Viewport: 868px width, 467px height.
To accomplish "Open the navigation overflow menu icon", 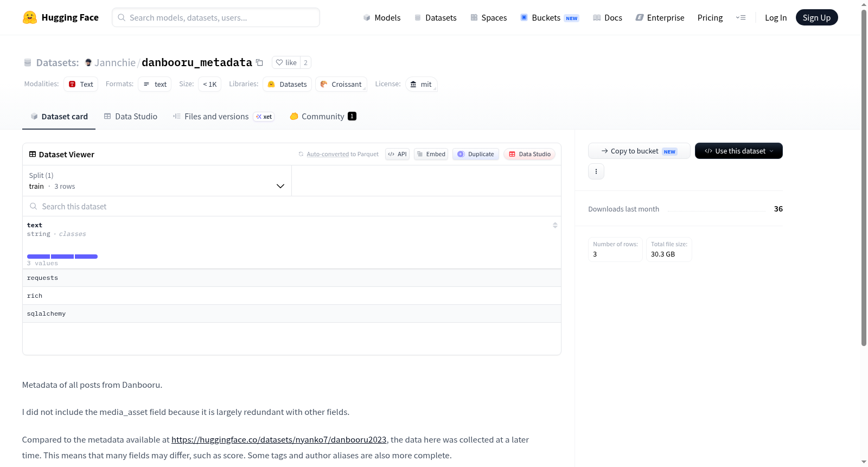I will tap(741, 17).
